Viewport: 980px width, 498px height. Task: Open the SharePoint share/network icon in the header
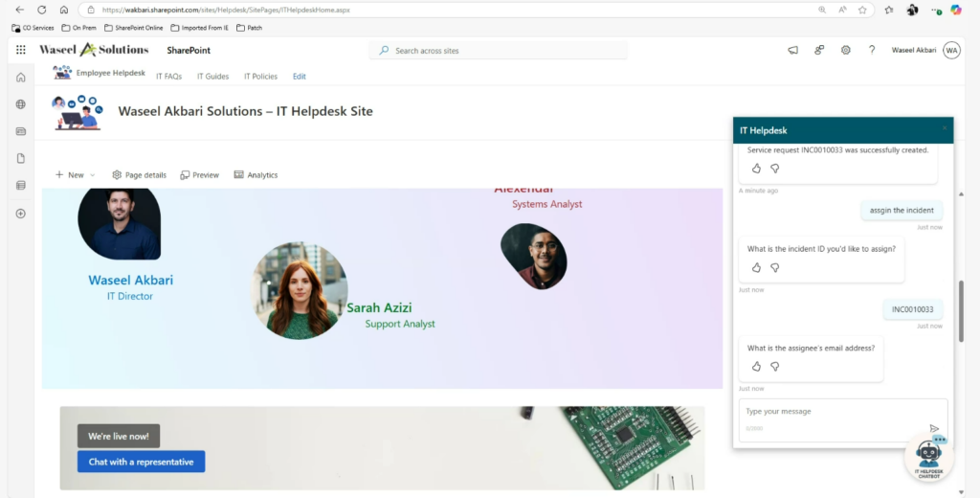pyautogui.click(x=819, y=50)
